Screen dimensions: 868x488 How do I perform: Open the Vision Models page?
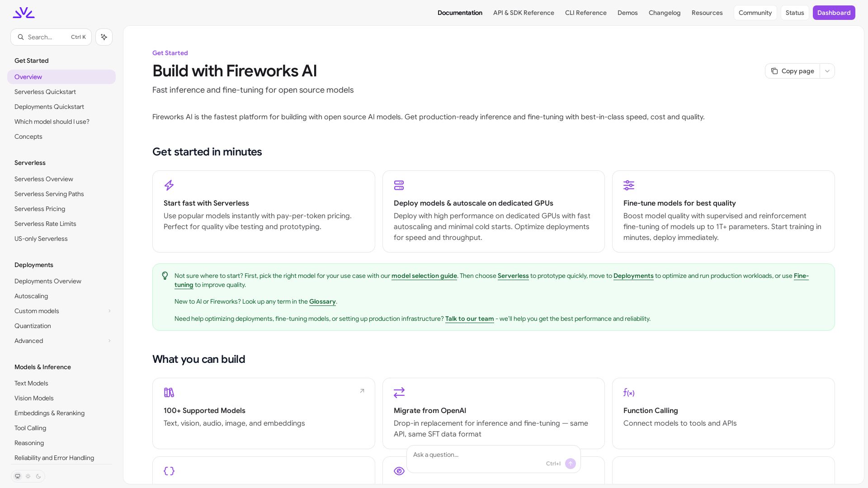click(61, 398)
